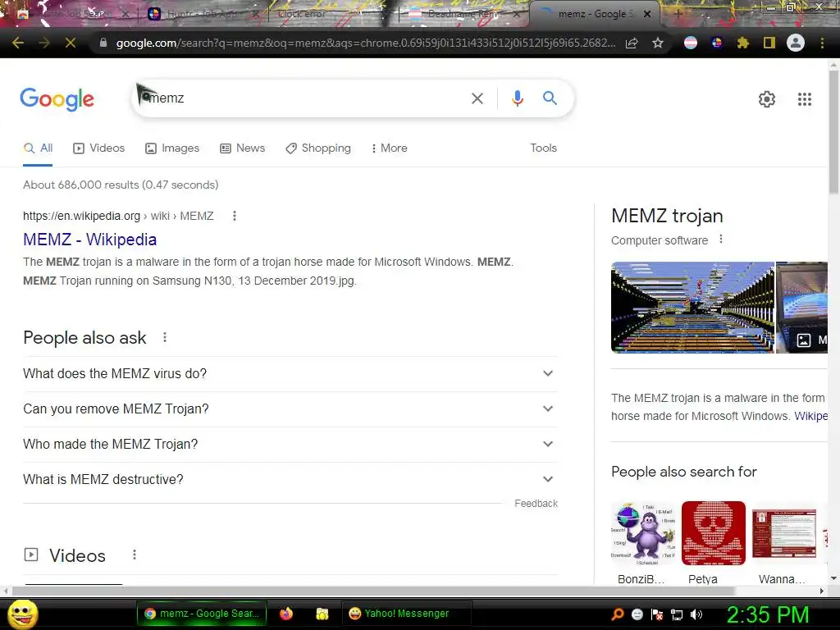Switch to Videos results tab

(98, 148)
